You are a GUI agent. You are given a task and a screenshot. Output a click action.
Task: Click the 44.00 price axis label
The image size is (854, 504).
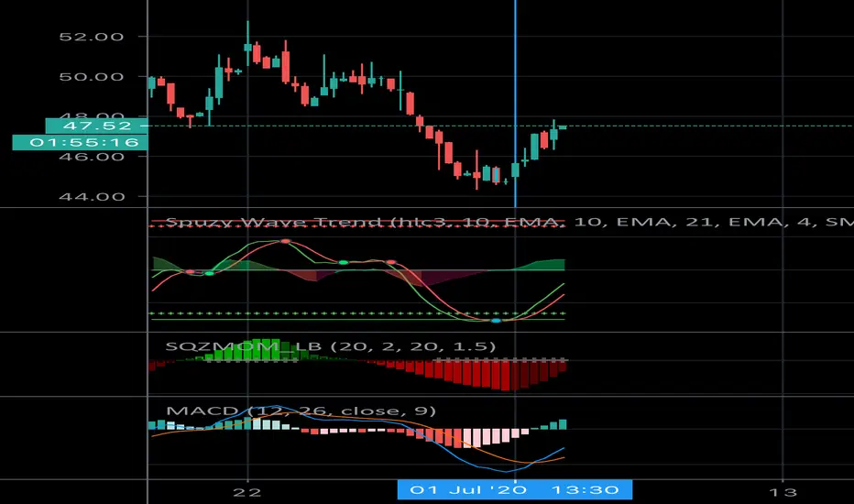pos(92,197)
